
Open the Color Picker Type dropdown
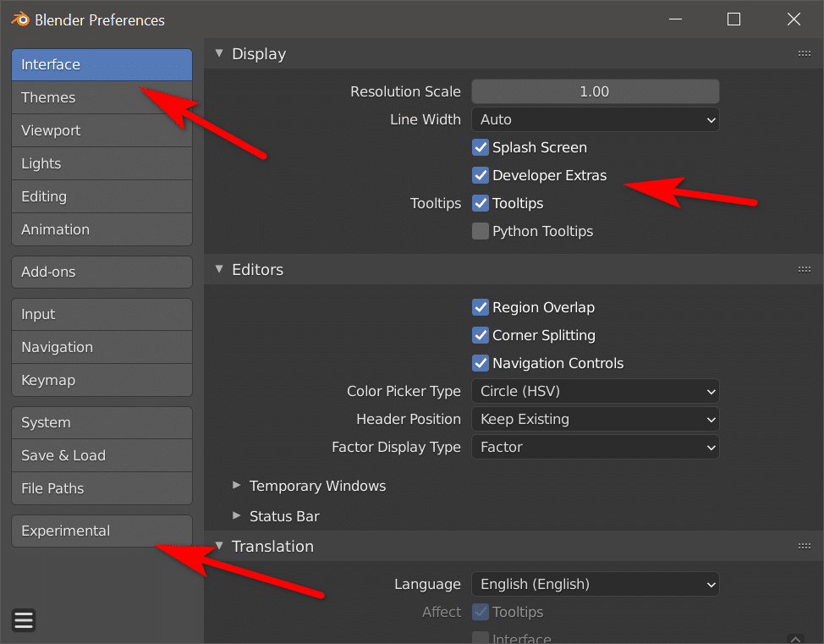point(596,391)
